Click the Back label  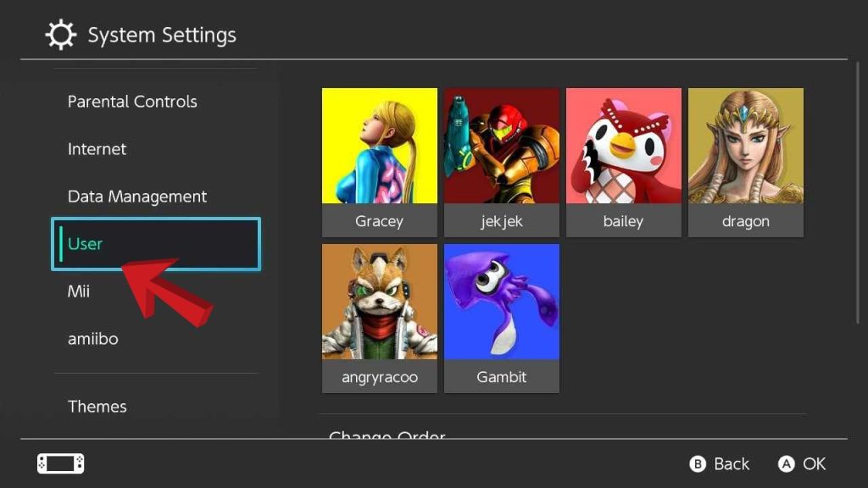tap(732, 463)
